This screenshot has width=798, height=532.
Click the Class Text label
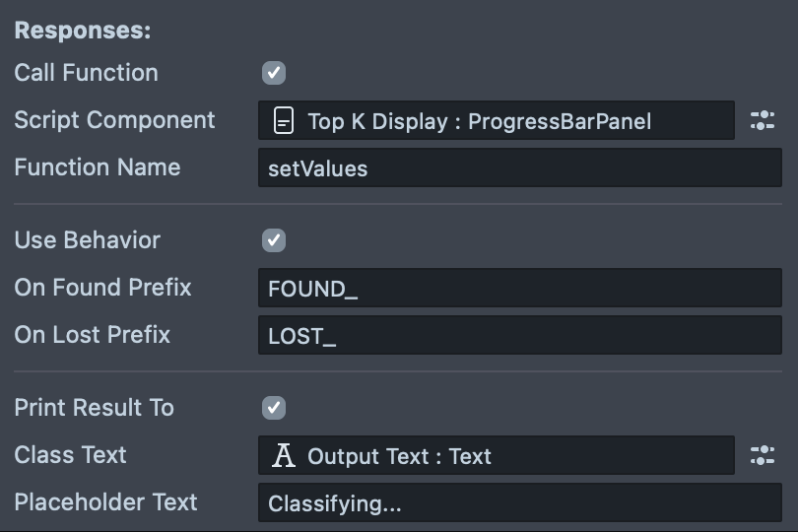click(70, 455)
